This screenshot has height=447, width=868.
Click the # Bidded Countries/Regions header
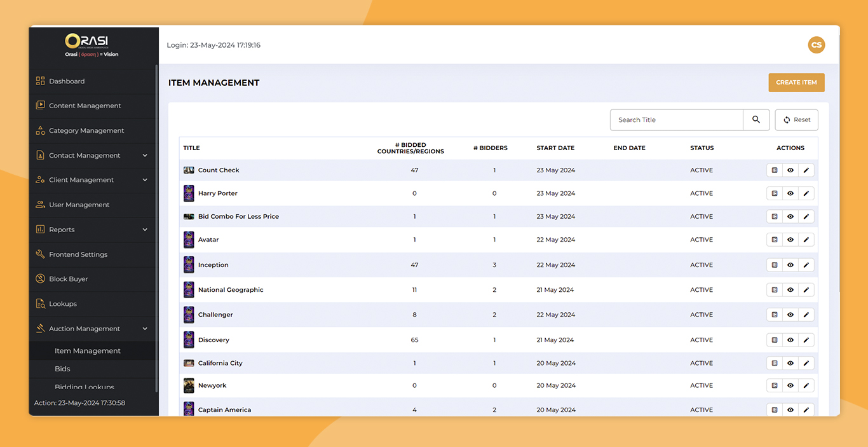tap(410, 148)
